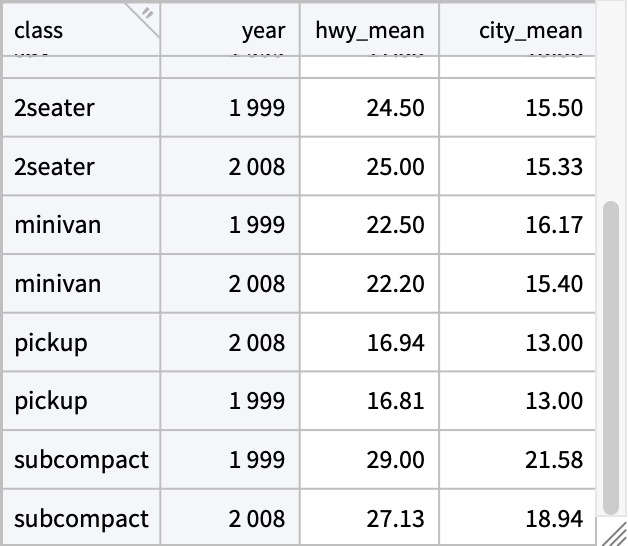This screenshot has height=546, width=628.
Task: Select the 2seater row for 2008
Action: (x=55, y=167)
